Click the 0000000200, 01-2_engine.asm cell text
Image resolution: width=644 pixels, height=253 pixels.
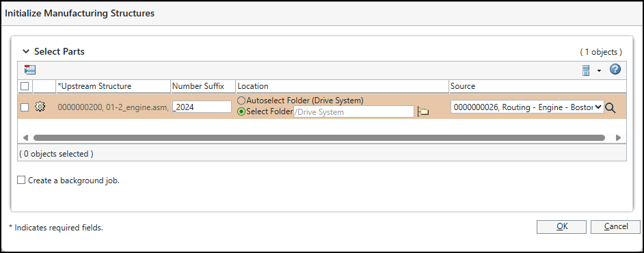click(113, 107)
